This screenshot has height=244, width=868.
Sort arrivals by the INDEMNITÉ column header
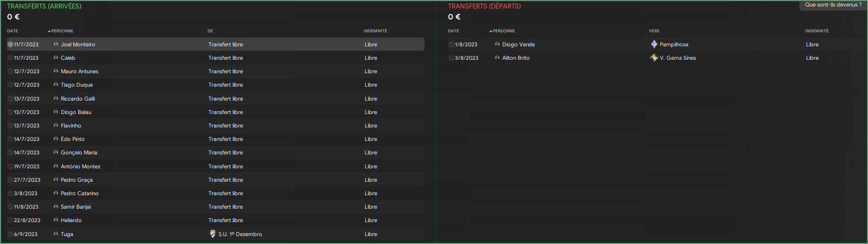(375, 31)
